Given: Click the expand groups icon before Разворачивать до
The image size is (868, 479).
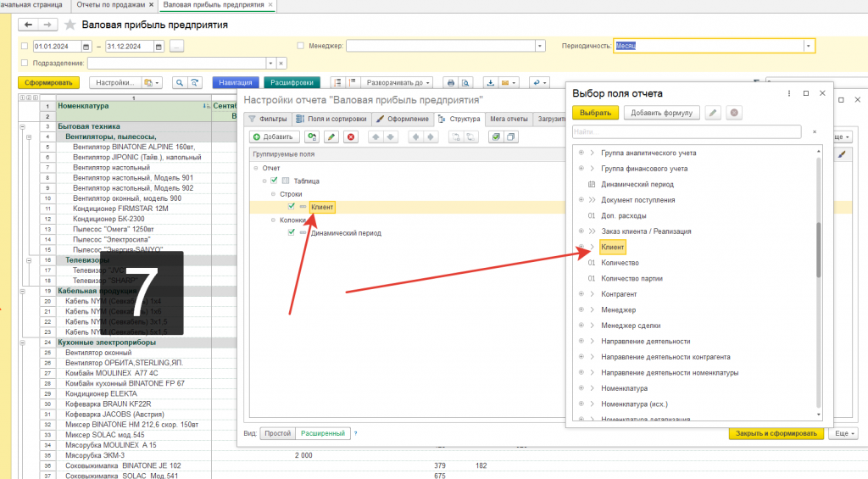Looking at the screenshot, I should pyautogui.click(x=352, y=82).
